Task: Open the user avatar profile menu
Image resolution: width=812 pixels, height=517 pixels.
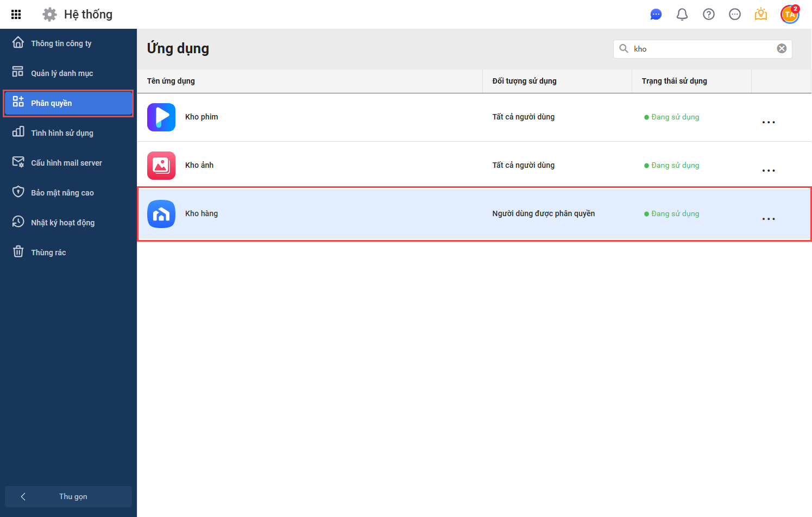Action: click(790, 15)
